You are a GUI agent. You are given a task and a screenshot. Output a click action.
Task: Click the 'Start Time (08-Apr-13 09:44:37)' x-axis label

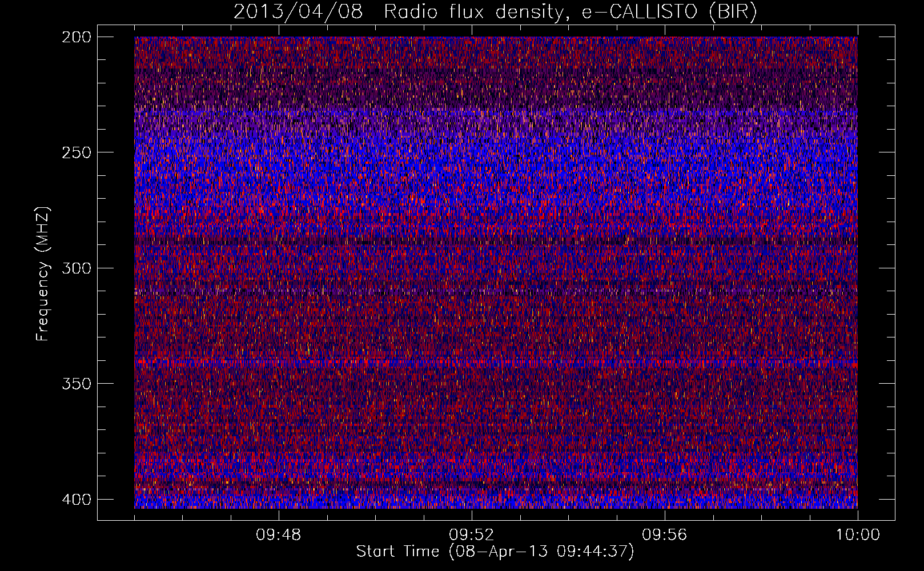[x=495, y=552]
